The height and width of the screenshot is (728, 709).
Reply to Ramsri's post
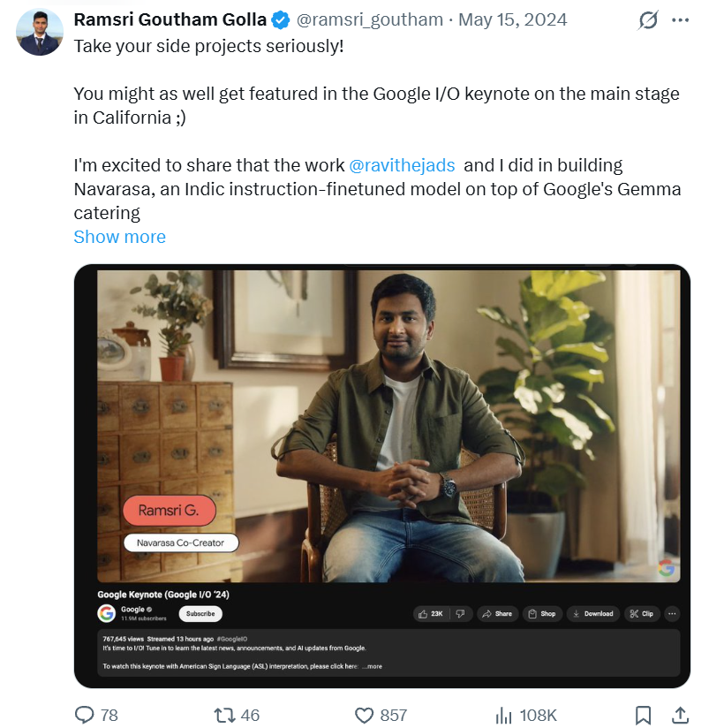[85, 716]
